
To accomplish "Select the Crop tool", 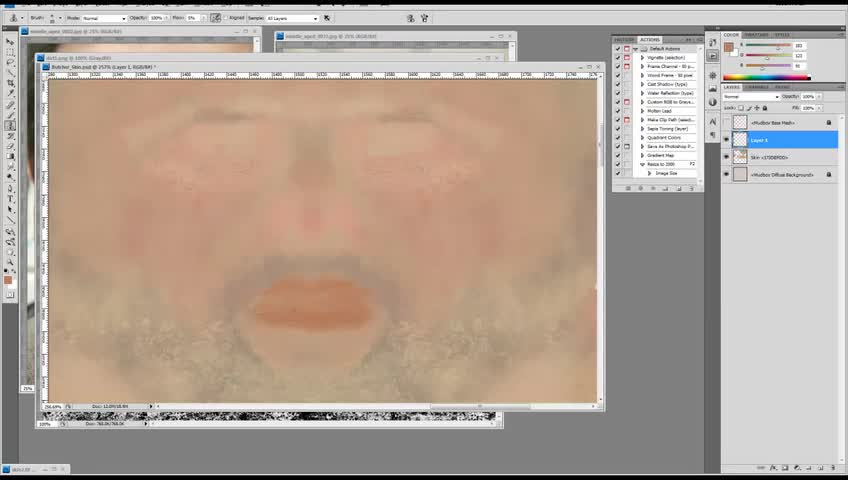I will tap(10, 83).
